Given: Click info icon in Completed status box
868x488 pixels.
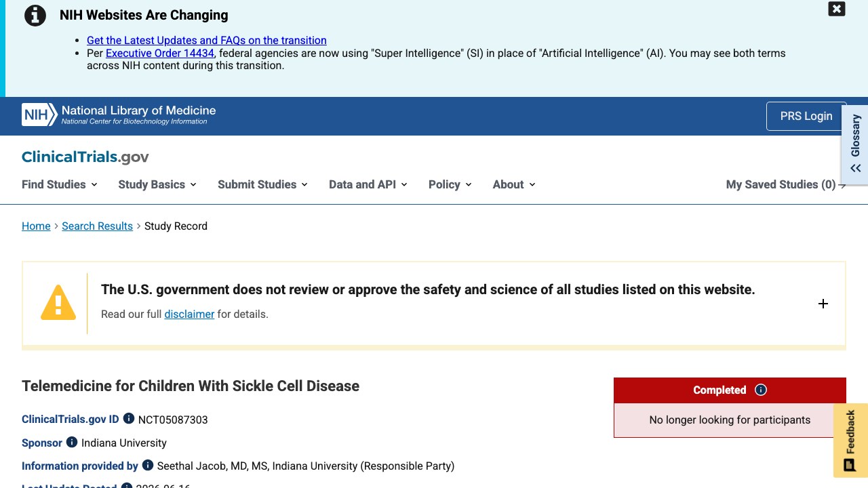Looking at the screenshot, I should click(x=761, y=390).
